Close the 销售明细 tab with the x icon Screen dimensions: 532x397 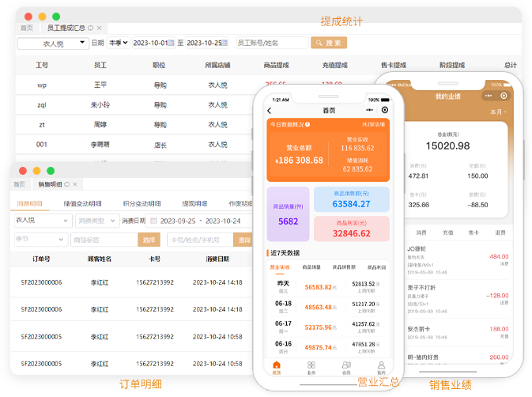77,184
